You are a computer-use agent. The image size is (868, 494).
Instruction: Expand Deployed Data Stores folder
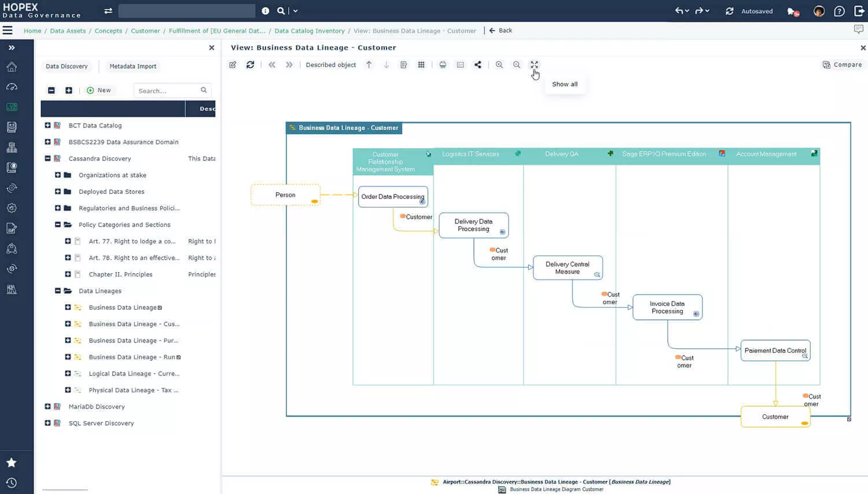click(x=58, y=191)
